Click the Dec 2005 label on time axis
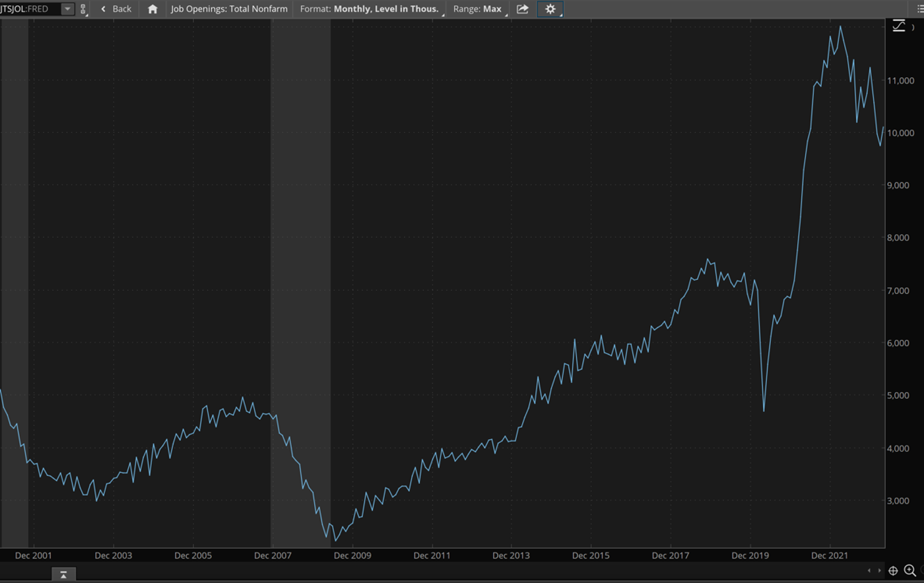Viewport: 924px width, 583px height. click(193, 555)
